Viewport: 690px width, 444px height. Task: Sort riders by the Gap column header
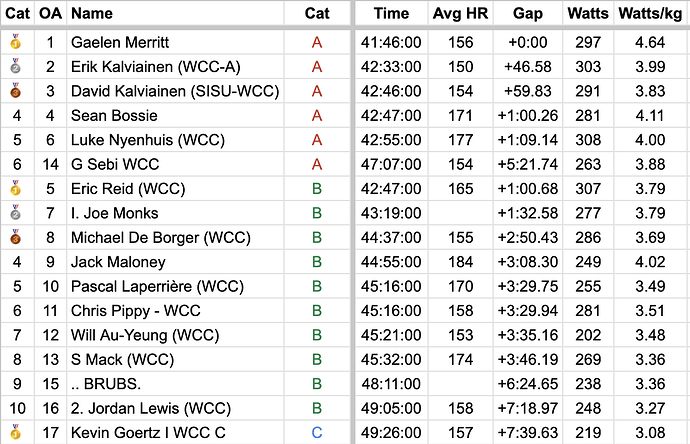(527, 14)
